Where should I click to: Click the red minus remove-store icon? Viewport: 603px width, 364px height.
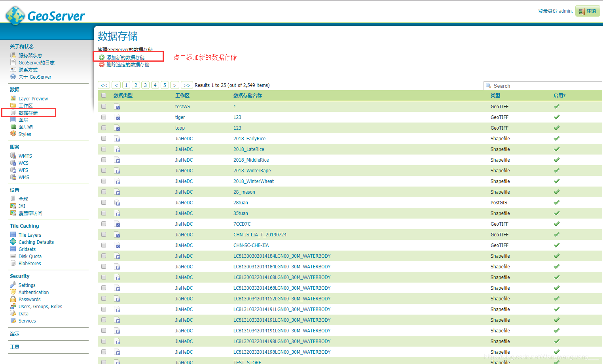(x=102, y=64)
